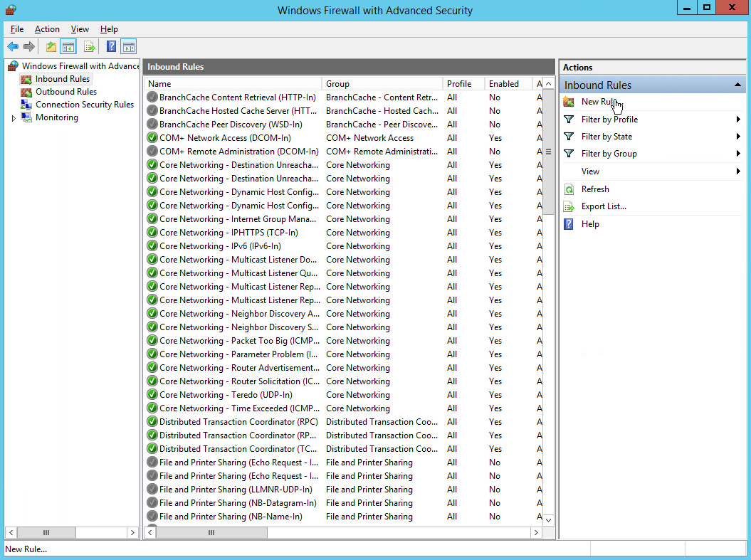Toggle Show/Hide Console Tree toolbar icon
The image size is (751, 560).
(68, 47)
